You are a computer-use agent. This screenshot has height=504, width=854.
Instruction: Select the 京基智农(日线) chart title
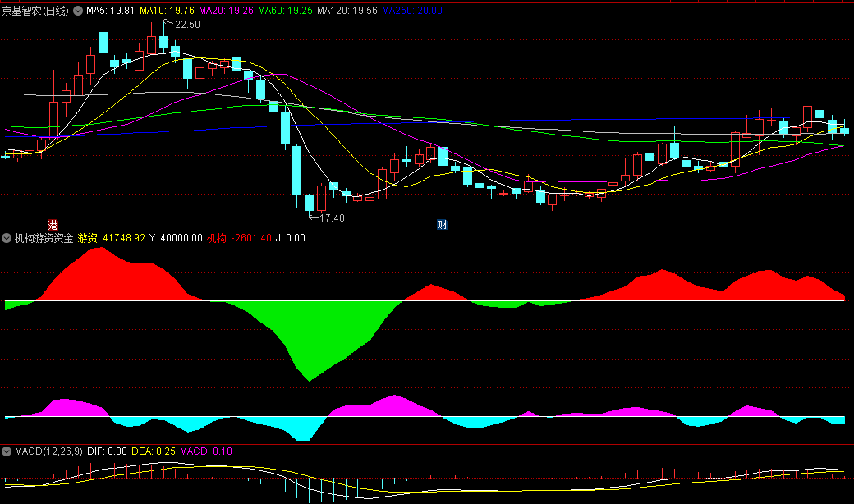(x=35, y=11)
